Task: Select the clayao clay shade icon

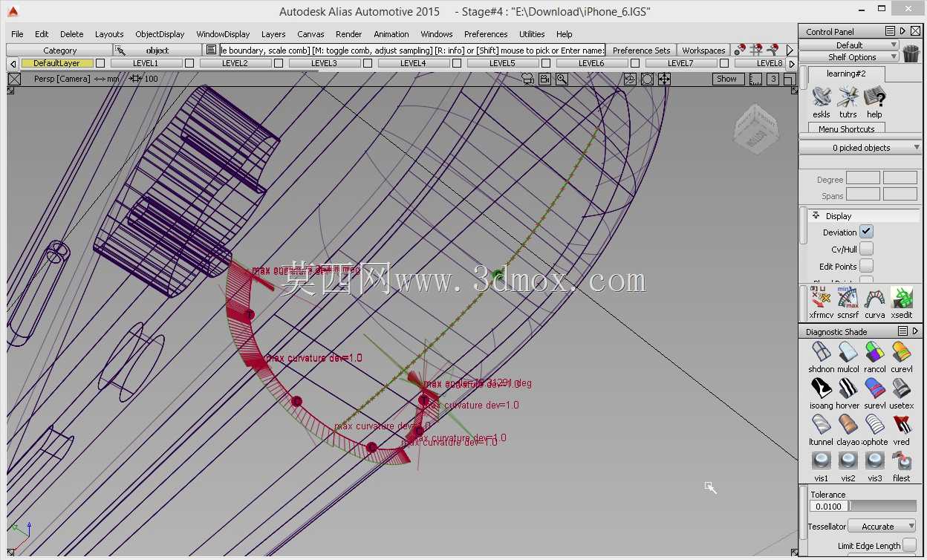Action: pos(848,424)
